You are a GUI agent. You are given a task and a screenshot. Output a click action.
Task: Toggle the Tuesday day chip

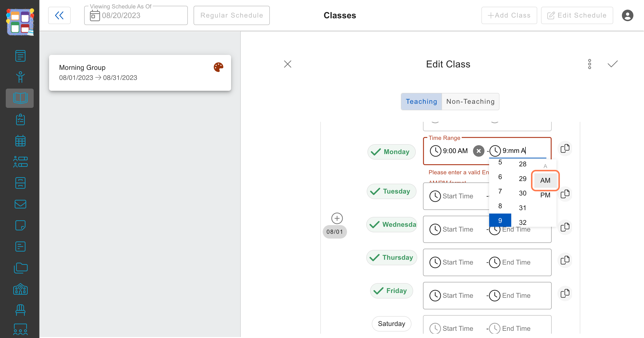pos(391,191)
